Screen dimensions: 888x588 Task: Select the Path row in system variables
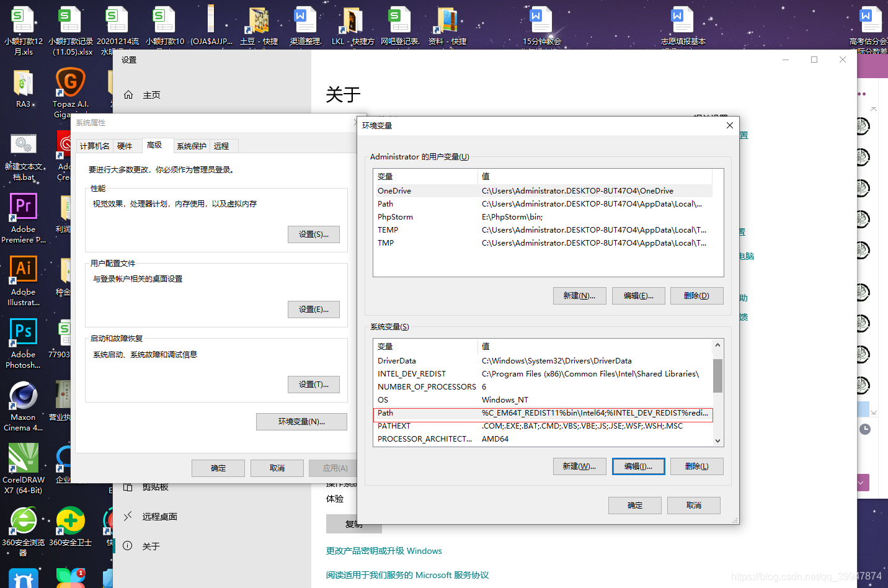[543, 413]
